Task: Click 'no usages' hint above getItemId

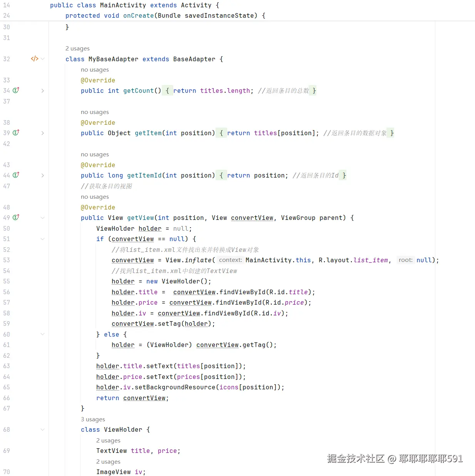Action: tap(95, 154)
